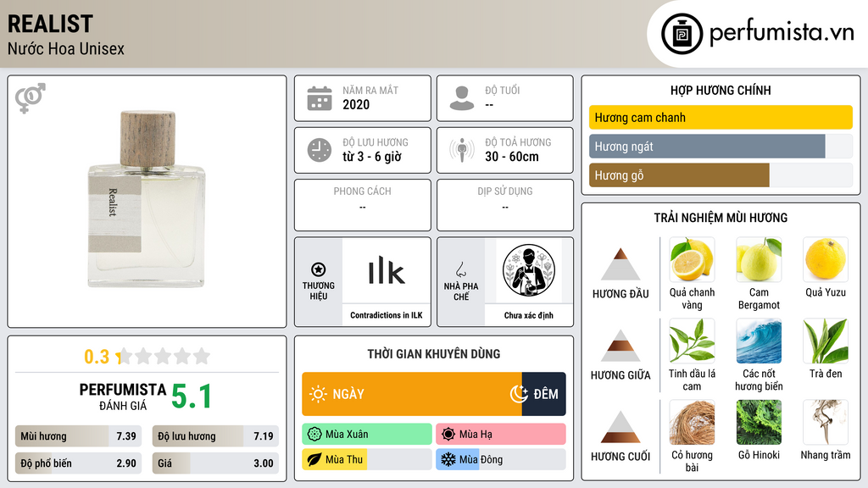Image resolution: width=868 pixels, height=488 pixels.
Task: Click the Mùa Thu season bar
Action: 367,459
